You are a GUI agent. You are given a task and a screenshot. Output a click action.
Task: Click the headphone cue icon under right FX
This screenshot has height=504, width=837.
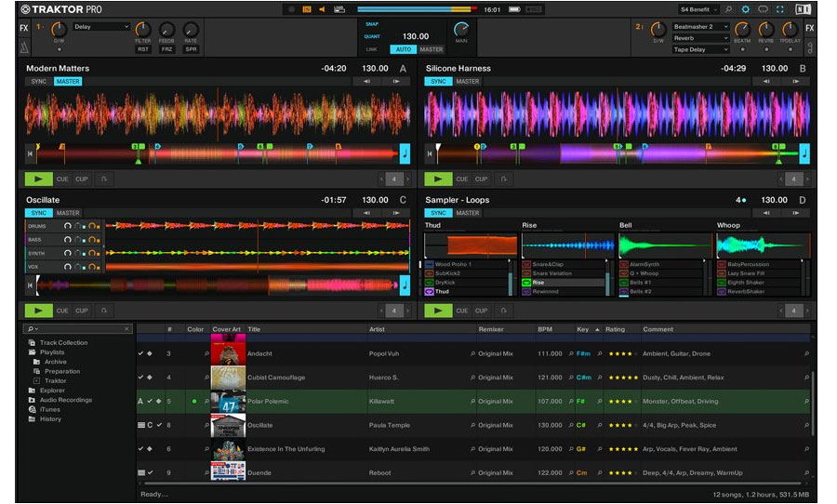click(810, 47)
